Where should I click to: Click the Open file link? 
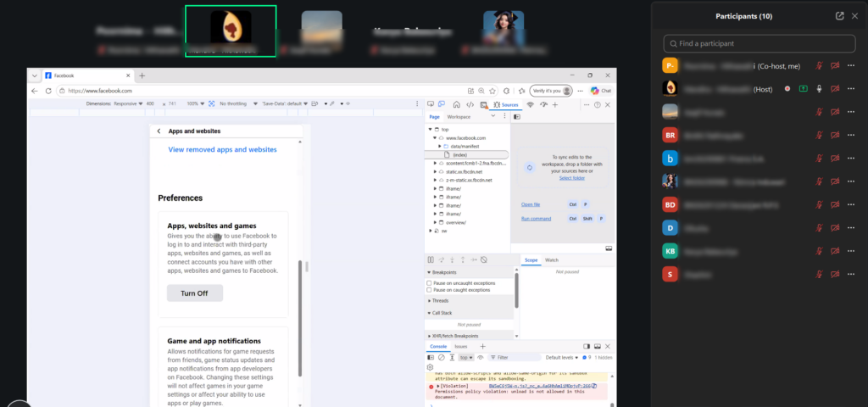pos(531,204)
